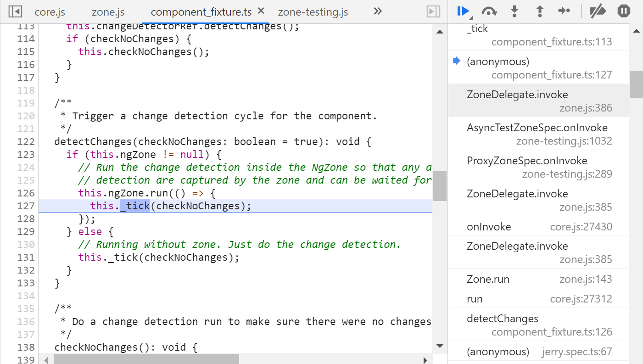Screen dimensions: 643x364
Task: Close the component_fixture.ts tab
Action: pos(261,11)
